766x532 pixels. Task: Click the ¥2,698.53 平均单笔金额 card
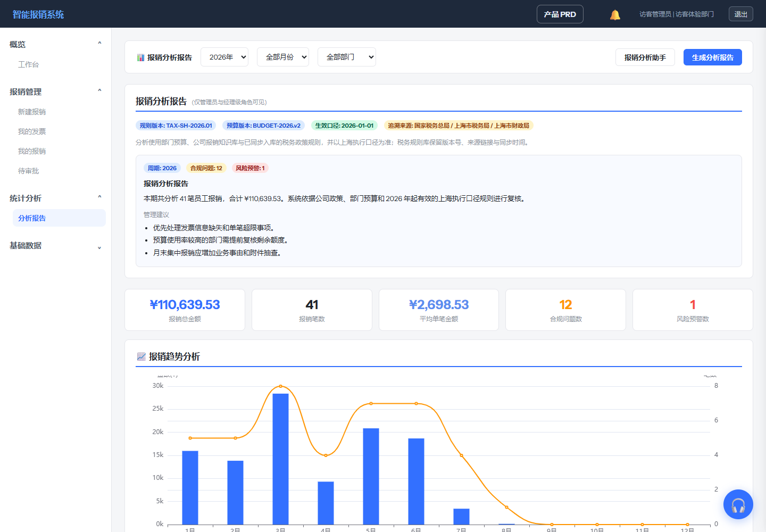(x=439, y=310)
